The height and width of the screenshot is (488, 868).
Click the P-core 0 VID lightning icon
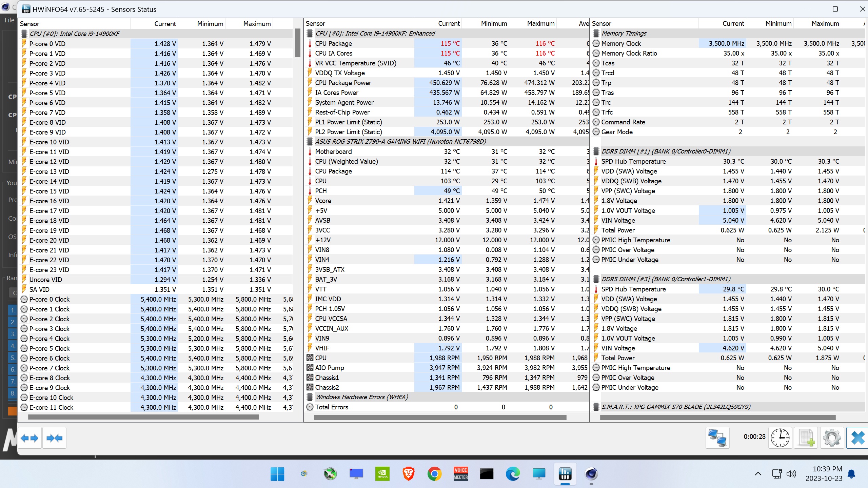24,44
